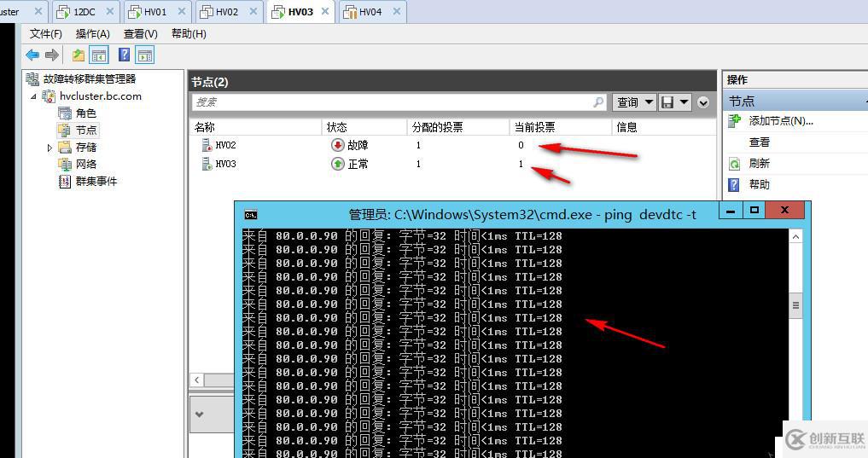This screenshot has height=458, width=868.
Task: Toggle the console tree pane icon
Action: coord(99,55)
